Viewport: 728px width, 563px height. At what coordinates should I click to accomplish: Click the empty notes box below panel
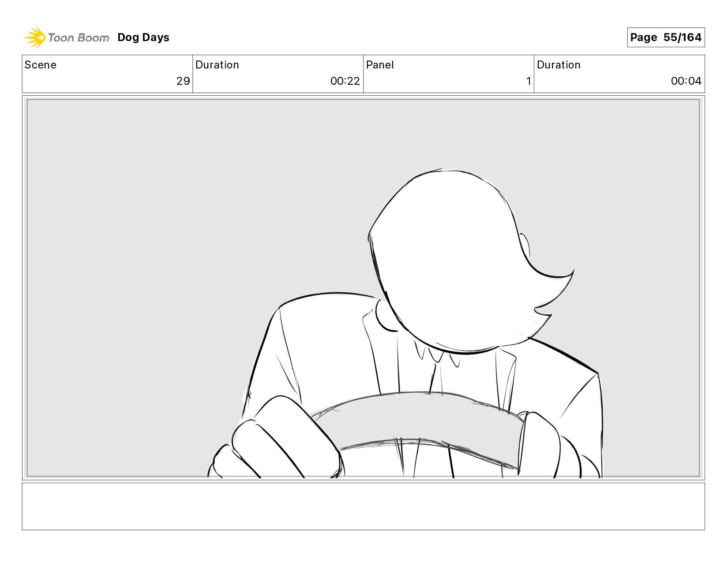[363, 506]
